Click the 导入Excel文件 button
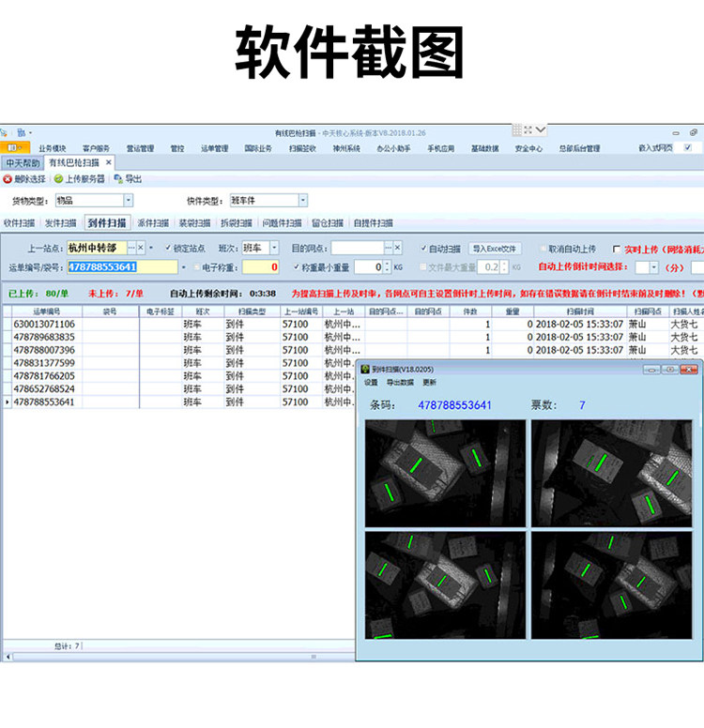The image size is (704, 728). click(495, 249)
